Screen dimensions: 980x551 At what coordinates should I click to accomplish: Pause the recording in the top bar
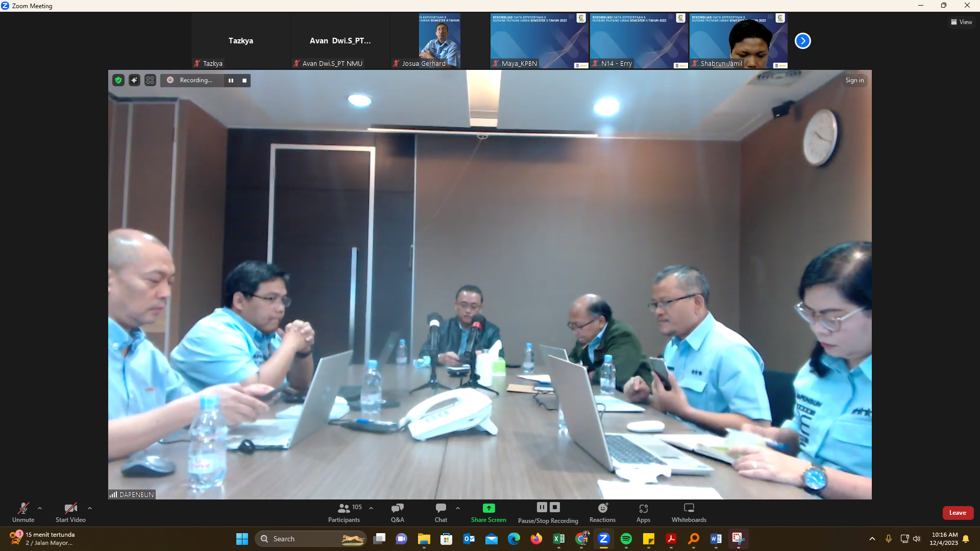[x=231, y=81]
